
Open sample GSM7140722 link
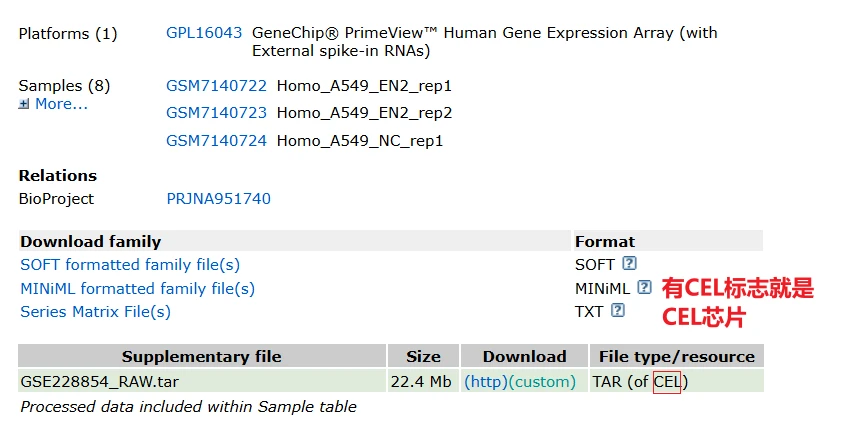216,86
